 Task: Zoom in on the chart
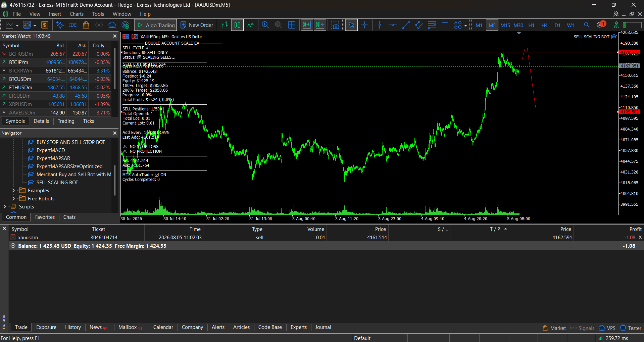pos(265,25)
